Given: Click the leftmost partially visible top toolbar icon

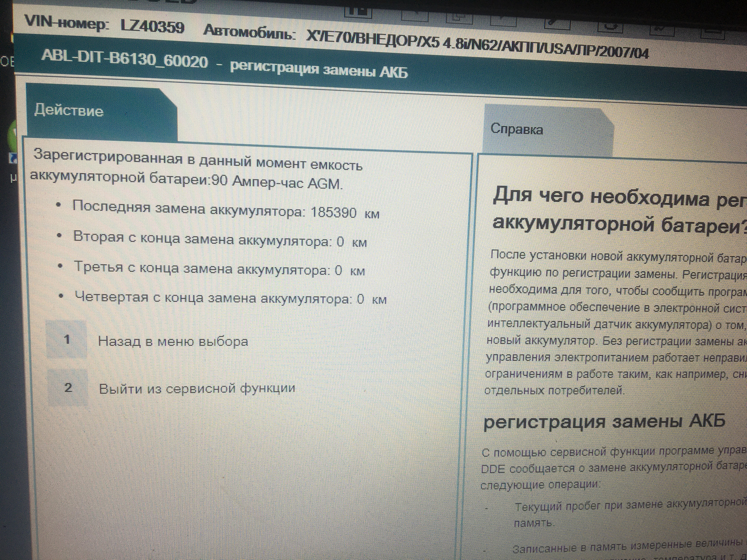Looking at the screenshot, I should click(358, 12).
